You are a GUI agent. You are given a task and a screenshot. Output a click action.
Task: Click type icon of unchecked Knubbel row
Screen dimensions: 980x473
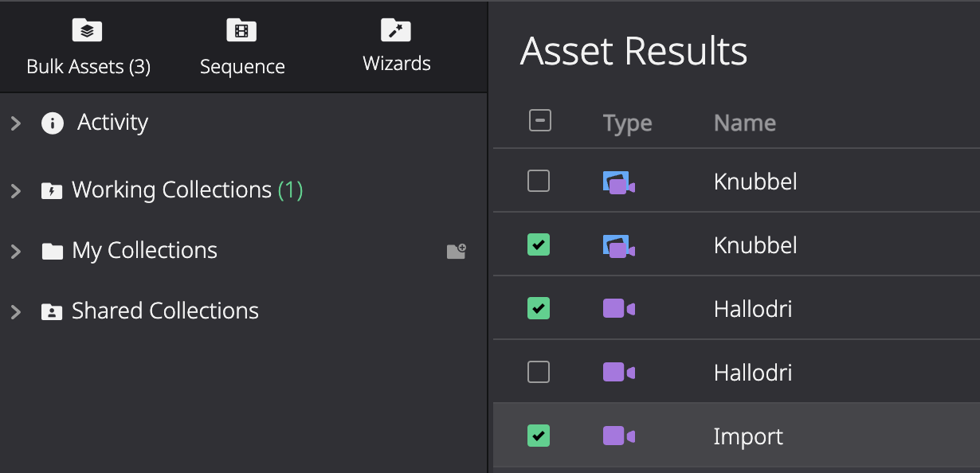pos(618,182)
